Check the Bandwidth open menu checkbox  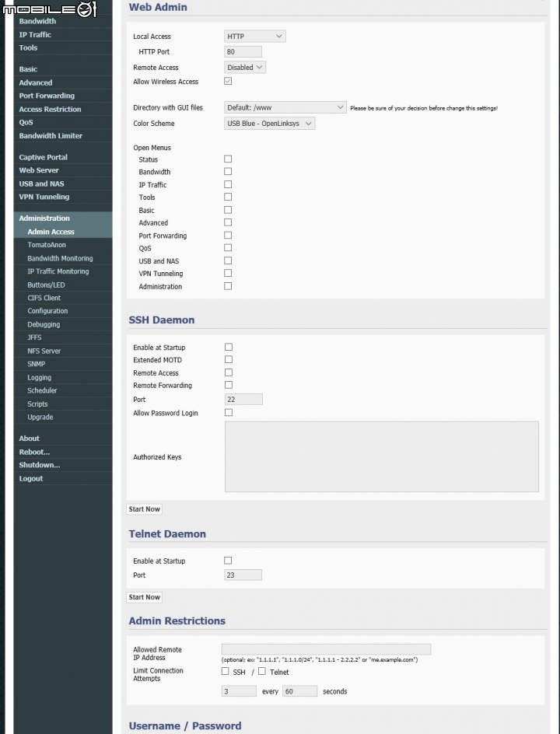[228, 172]
